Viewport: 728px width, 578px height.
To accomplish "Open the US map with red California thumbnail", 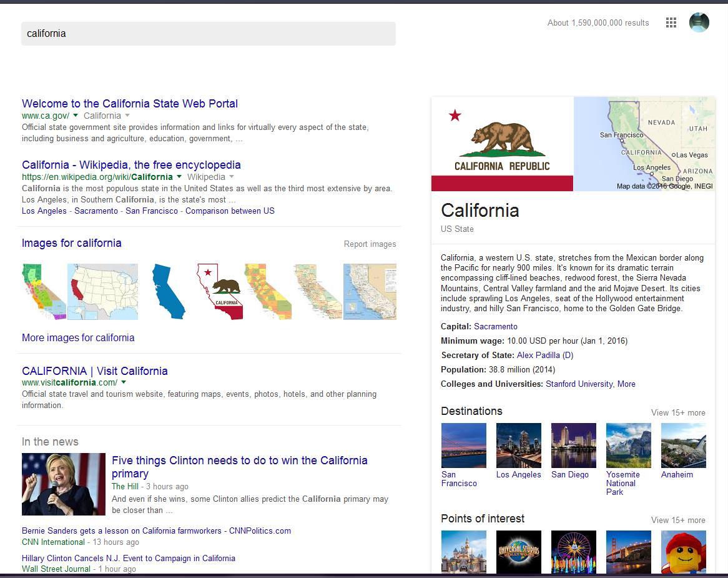I will [x=102, y=292].
